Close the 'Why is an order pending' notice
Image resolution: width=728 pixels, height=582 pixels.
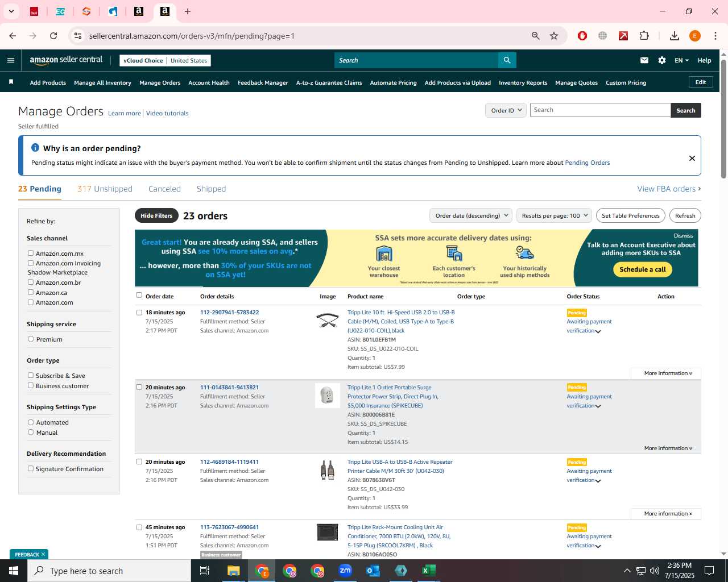(692, 158)
